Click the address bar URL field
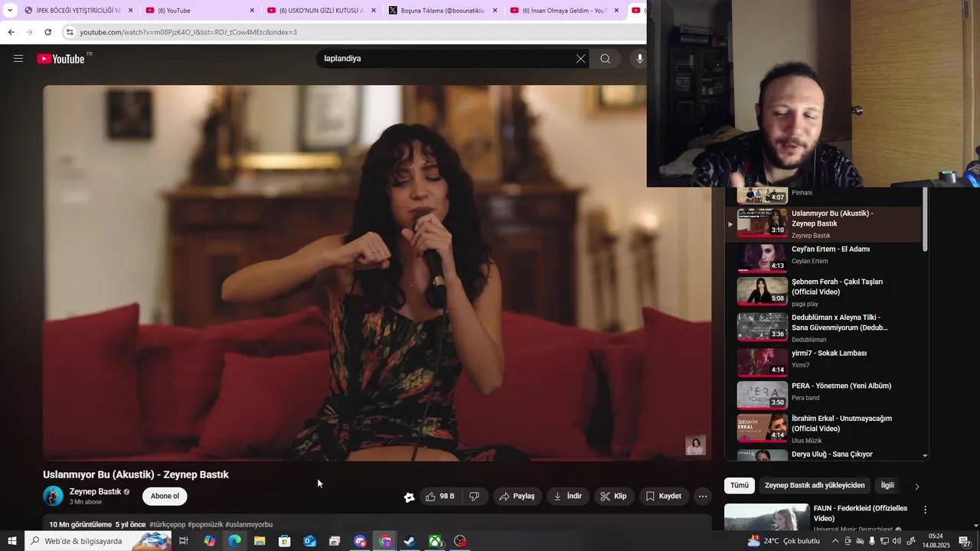 pyautogui.click(x=352, y=32)
